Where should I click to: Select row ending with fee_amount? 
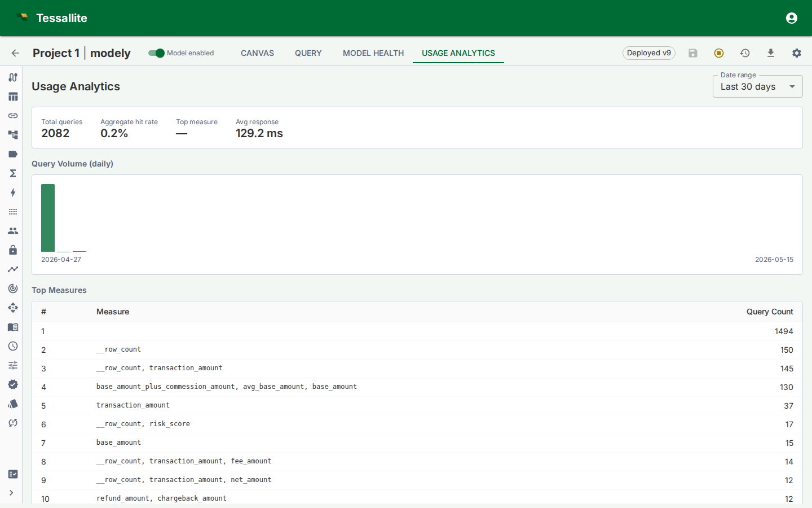417,462
